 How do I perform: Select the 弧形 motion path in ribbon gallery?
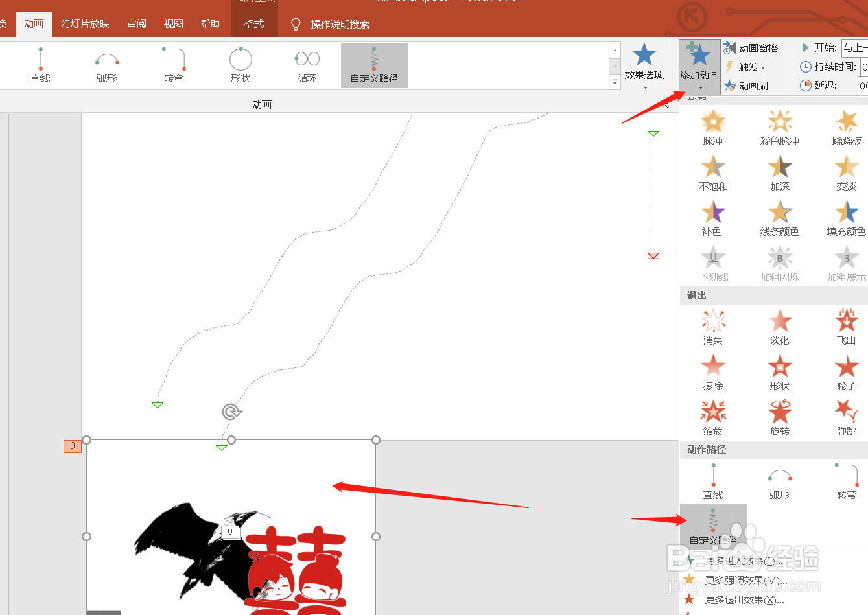pos(107,65)
